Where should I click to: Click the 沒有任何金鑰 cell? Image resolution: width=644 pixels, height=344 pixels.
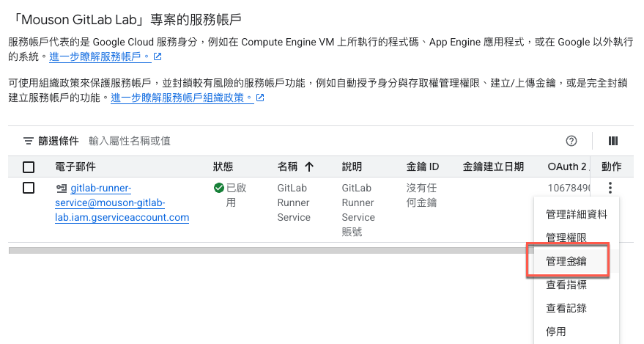tap(421, 195)
